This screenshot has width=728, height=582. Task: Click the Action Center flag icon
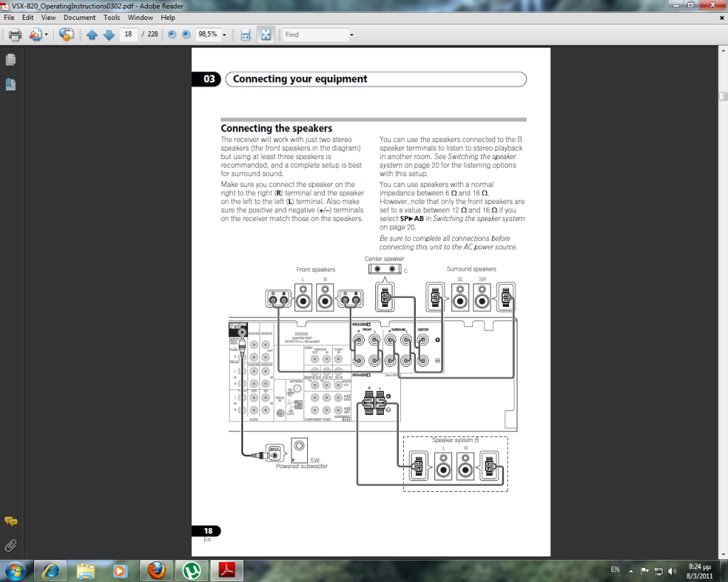[x=644, y=571]
